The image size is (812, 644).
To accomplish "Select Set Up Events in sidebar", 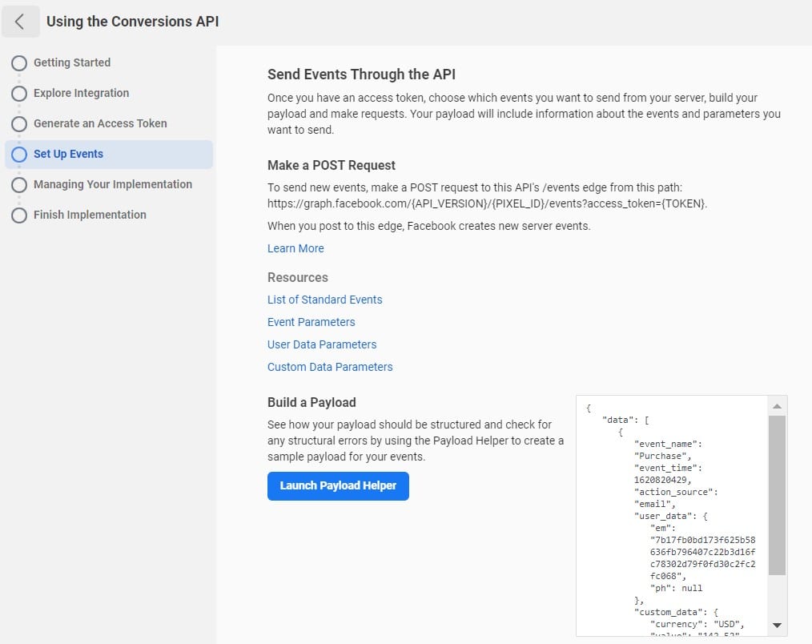I will pyautogui.click(x=68, y=154).
